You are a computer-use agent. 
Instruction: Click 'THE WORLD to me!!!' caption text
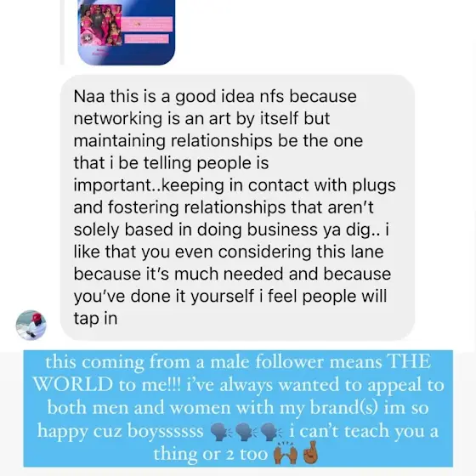[232, 373]
